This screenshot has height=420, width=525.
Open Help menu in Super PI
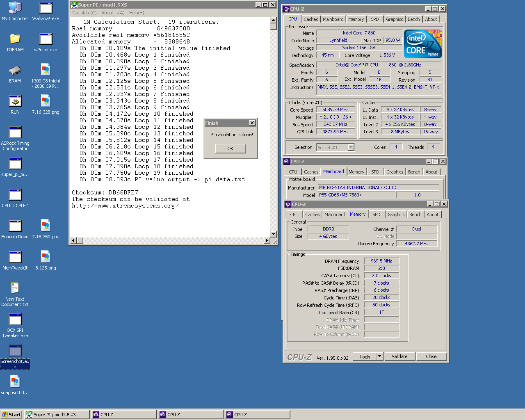[x=137, y=13]
